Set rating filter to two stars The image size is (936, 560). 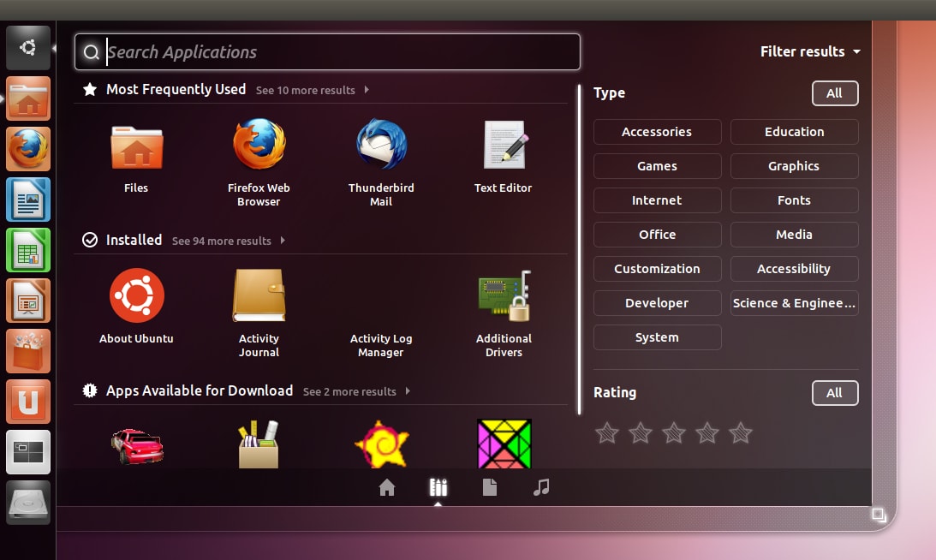point(641,432)
